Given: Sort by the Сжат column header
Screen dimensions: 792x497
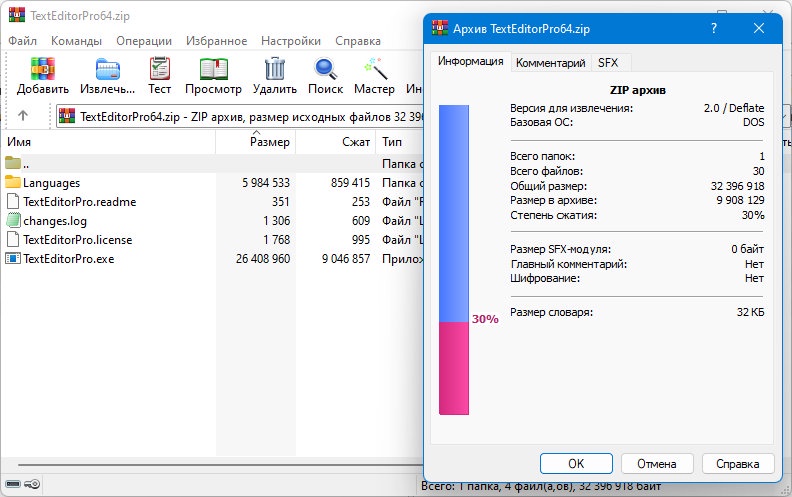Looking at the screenshot, I should pyautogui.click(x=336, y=142).
